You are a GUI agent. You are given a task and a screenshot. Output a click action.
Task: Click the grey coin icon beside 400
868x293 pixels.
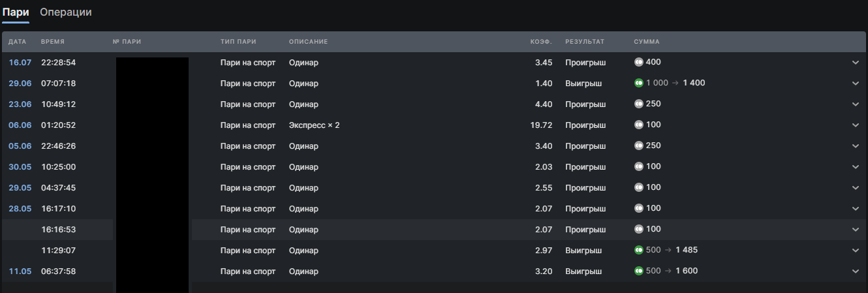[639, 62]
